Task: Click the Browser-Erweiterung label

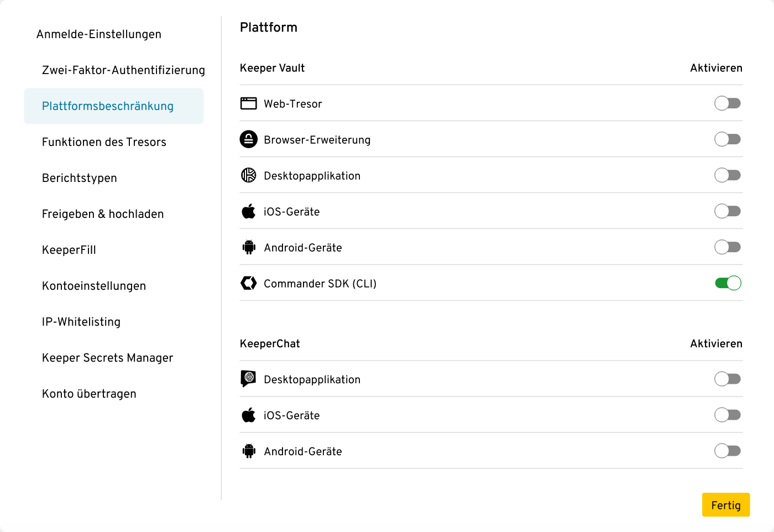Action: tap(317, 140)
